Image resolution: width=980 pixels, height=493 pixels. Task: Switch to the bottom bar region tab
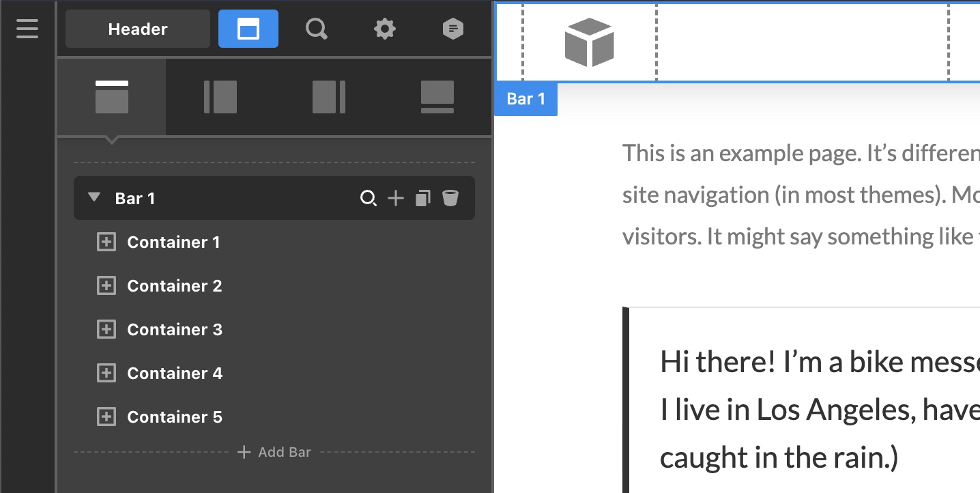pyautogui.click(x=437, y=97)
